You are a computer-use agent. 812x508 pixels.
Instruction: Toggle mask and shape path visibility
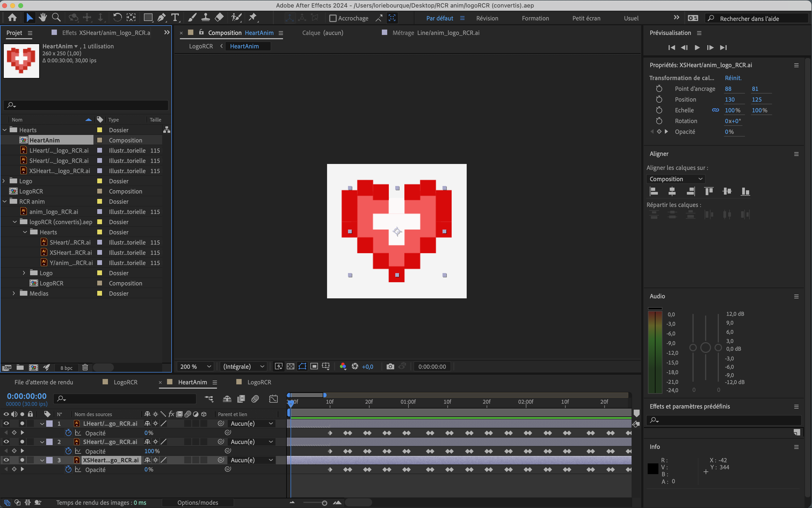point(302,367)
